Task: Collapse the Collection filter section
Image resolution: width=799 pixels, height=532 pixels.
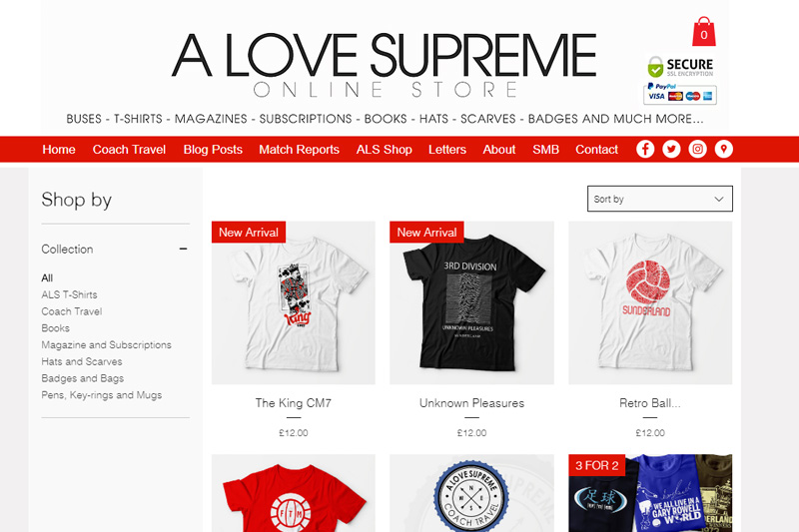Action: [183, 249]
